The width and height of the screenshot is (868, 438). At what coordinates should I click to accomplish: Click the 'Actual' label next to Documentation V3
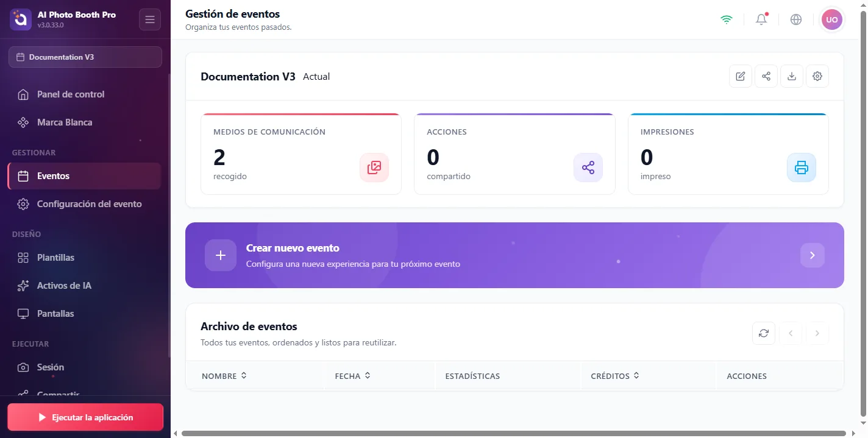(x=316, y=77)
